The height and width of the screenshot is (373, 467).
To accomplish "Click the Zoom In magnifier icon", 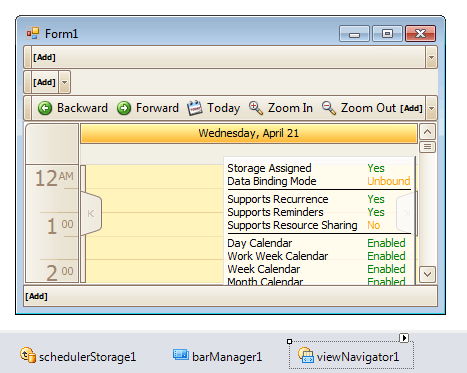I will click(256, 108).
